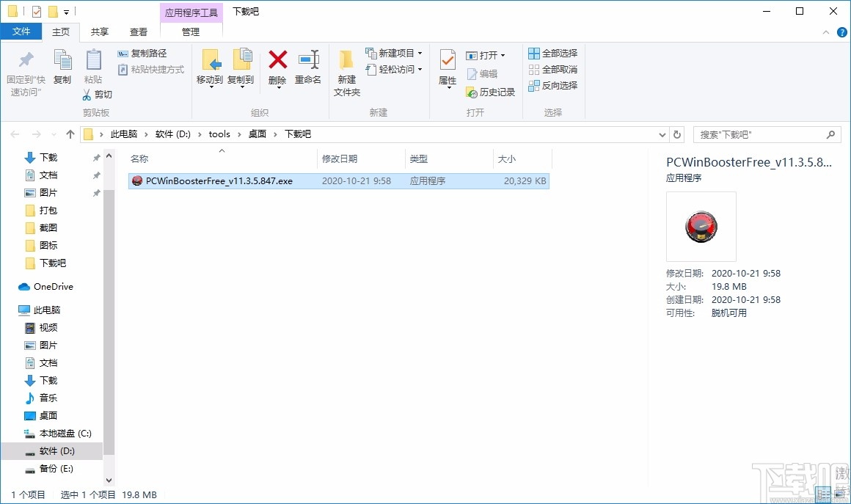Image resolution: width=851 pixels, height=504 pixels.
Task: Switch to the 查看 ribbon tab
Action: 139,32
